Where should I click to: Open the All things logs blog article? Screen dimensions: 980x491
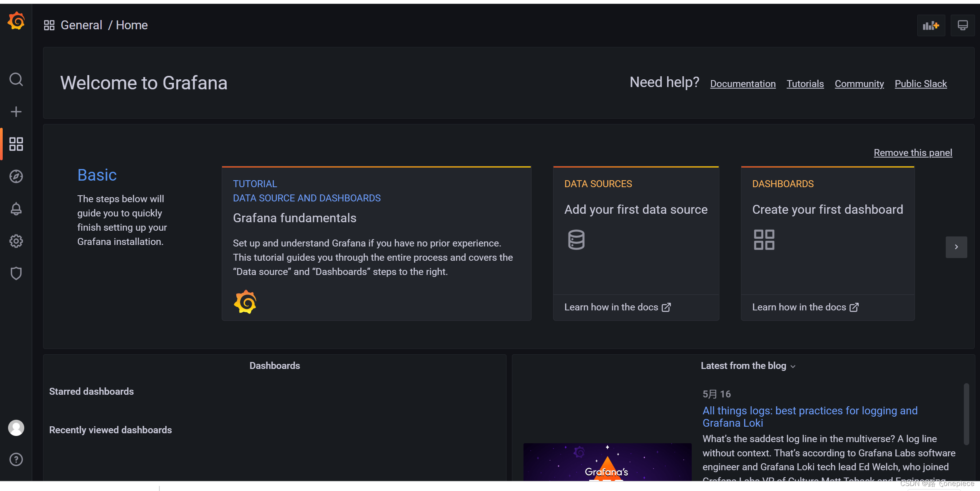[x=810, y=417]
